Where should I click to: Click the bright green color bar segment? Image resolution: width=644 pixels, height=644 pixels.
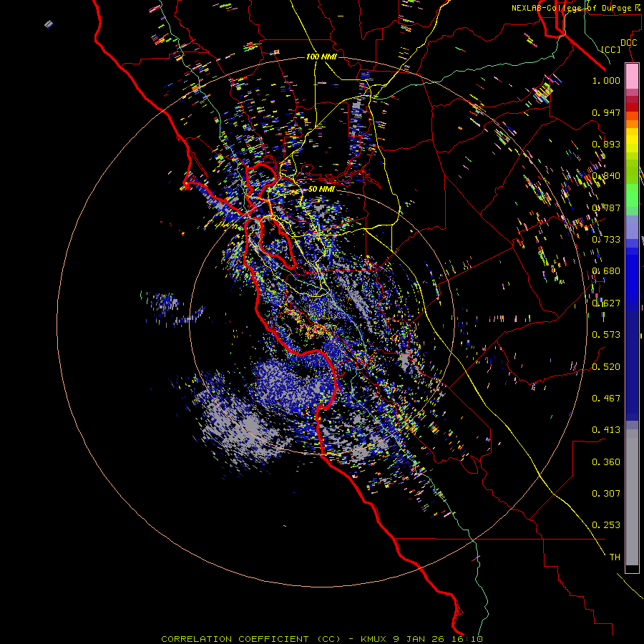point(632,195)
